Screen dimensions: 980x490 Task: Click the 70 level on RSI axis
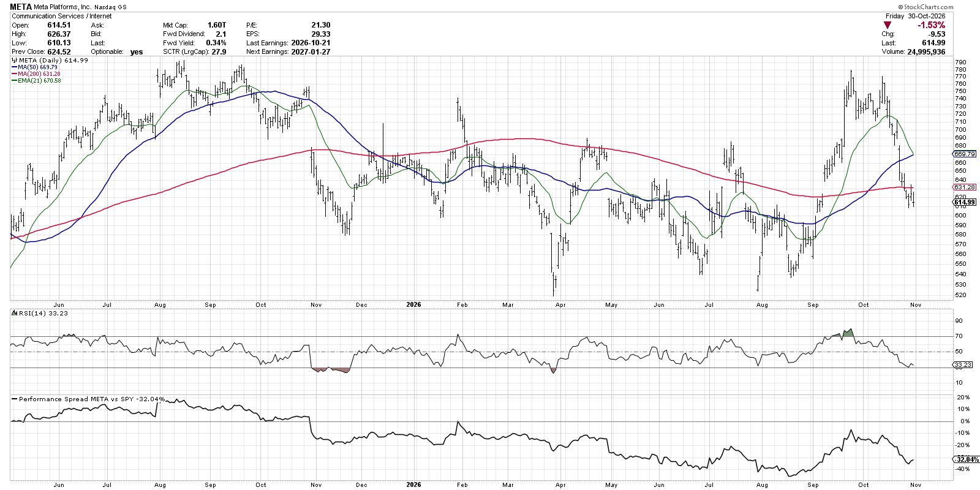(x=959, y=336)
